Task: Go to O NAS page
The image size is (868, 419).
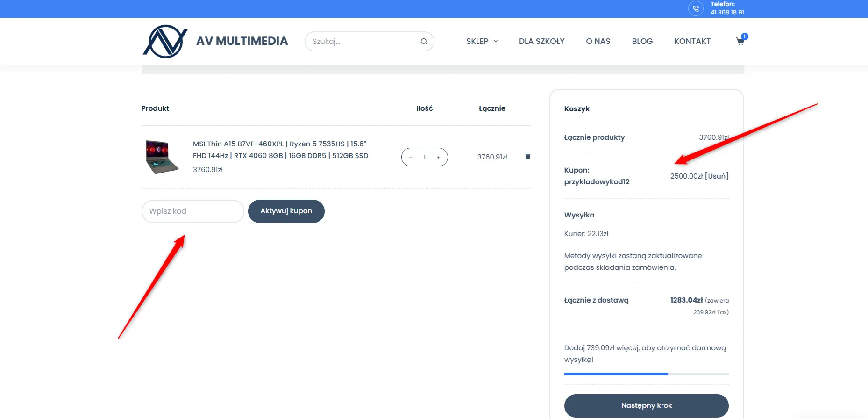Action: 598,41
